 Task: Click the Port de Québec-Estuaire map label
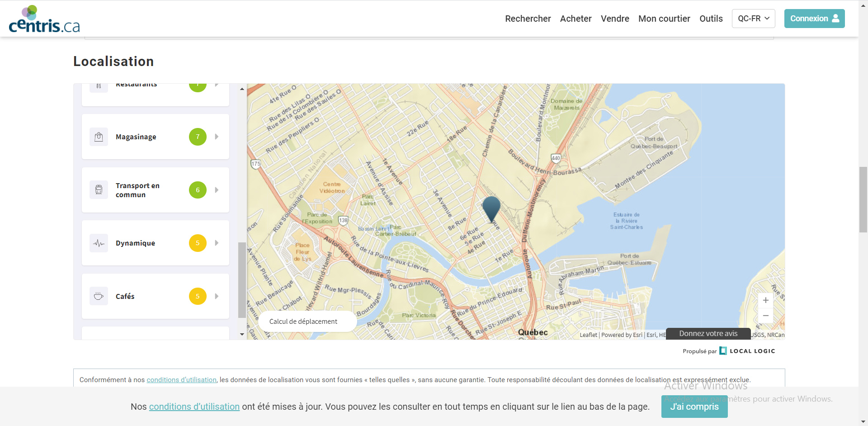point(629,259)
